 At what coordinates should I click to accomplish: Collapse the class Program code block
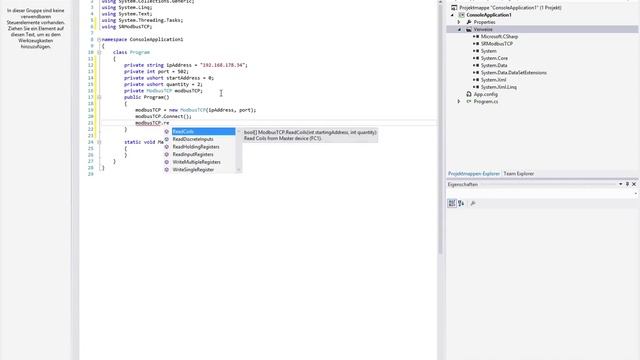[99, 52]
